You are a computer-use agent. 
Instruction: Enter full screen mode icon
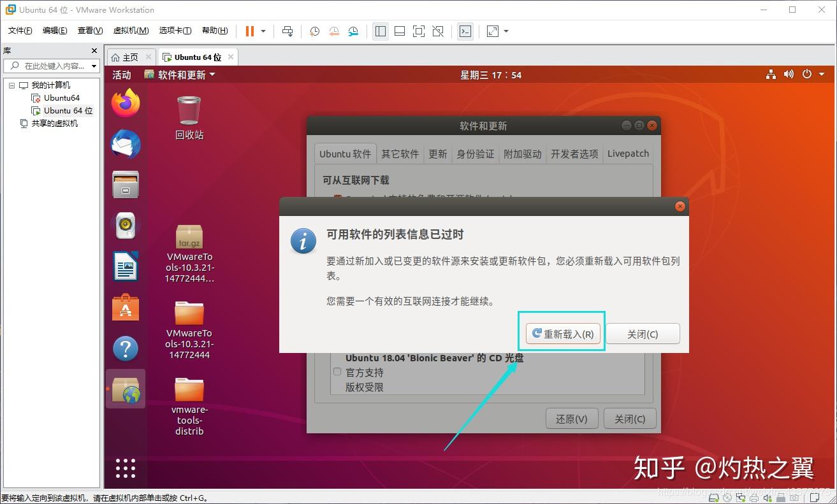tap(419, 31)
